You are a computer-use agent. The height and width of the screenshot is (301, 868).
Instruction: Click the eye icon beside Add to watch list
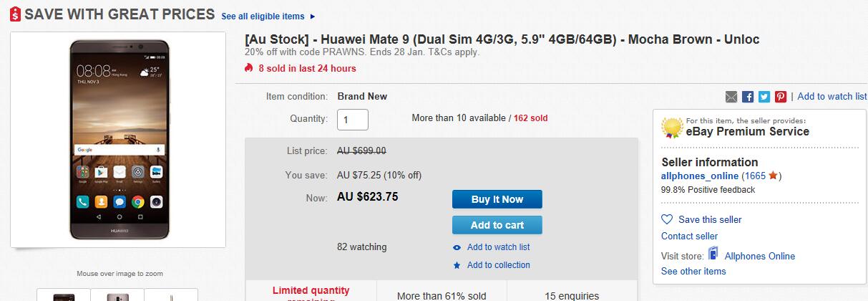pos(457,247)
